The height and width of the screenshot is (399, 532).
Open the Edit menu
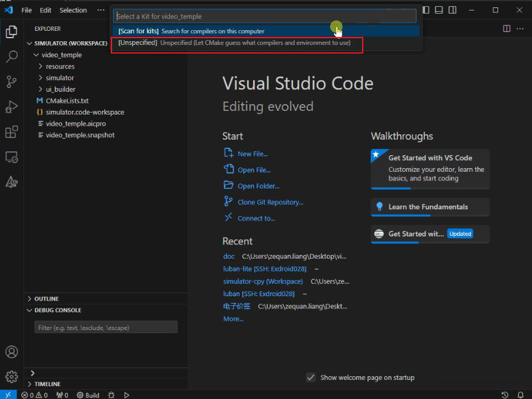(x=46, y=10)
